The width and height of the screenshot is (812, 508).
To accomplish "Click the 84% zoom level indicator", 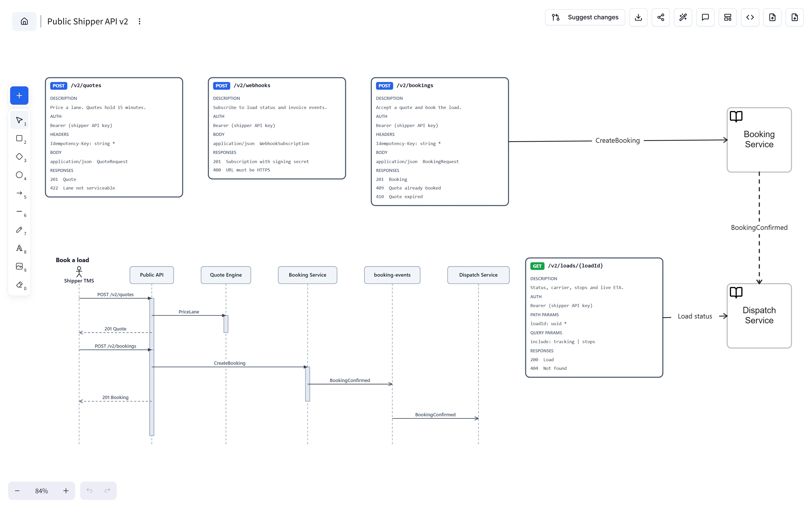I will coord(42,491).
